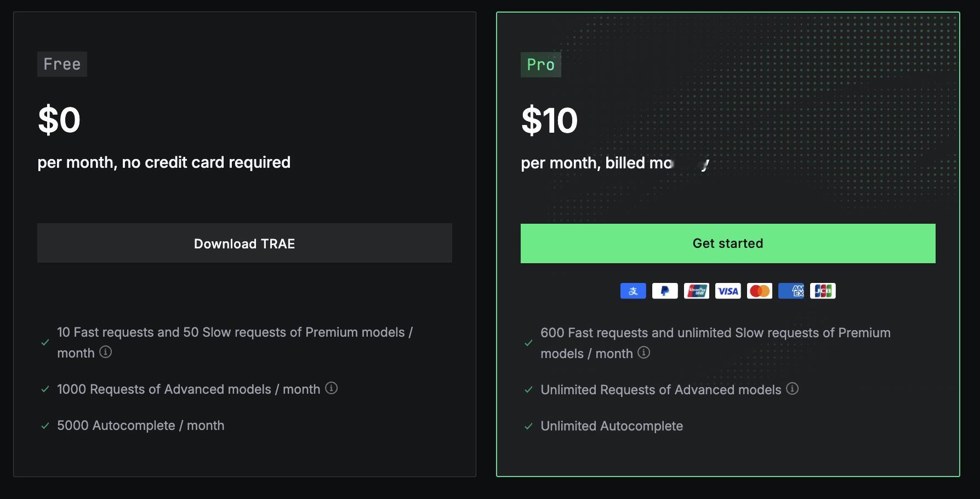Select the JCB card icon

(x=823, y=291)
